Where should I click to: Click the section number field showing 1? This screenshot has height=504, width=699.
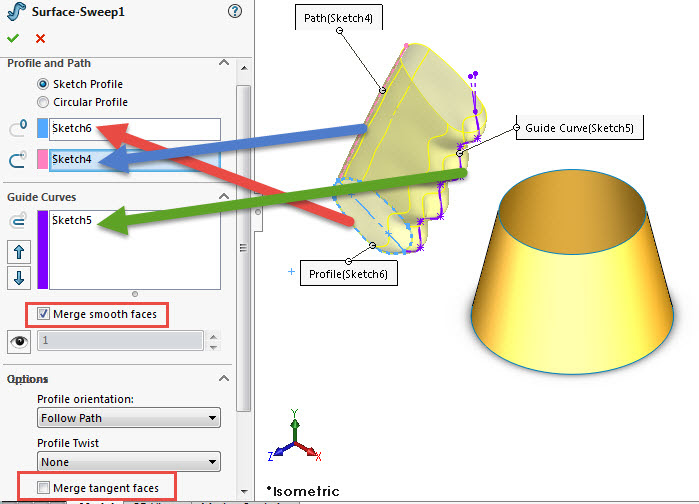pyautogui.click(x=120, y=340)
